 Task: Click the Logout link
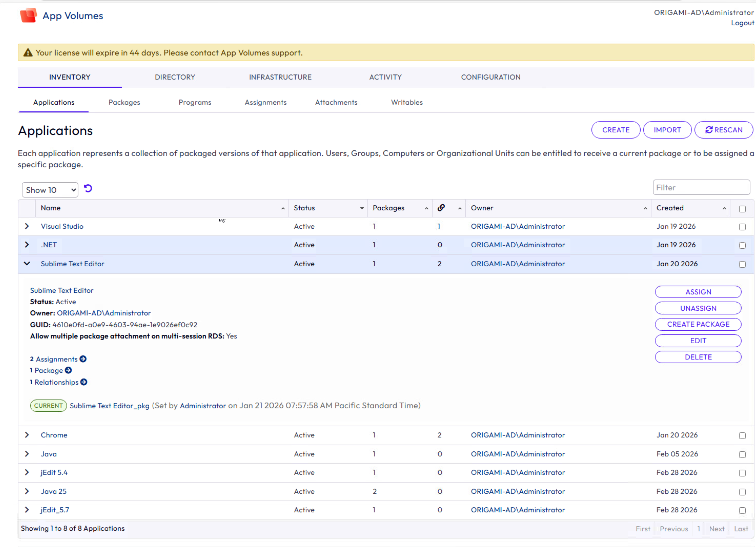(742, 23)
